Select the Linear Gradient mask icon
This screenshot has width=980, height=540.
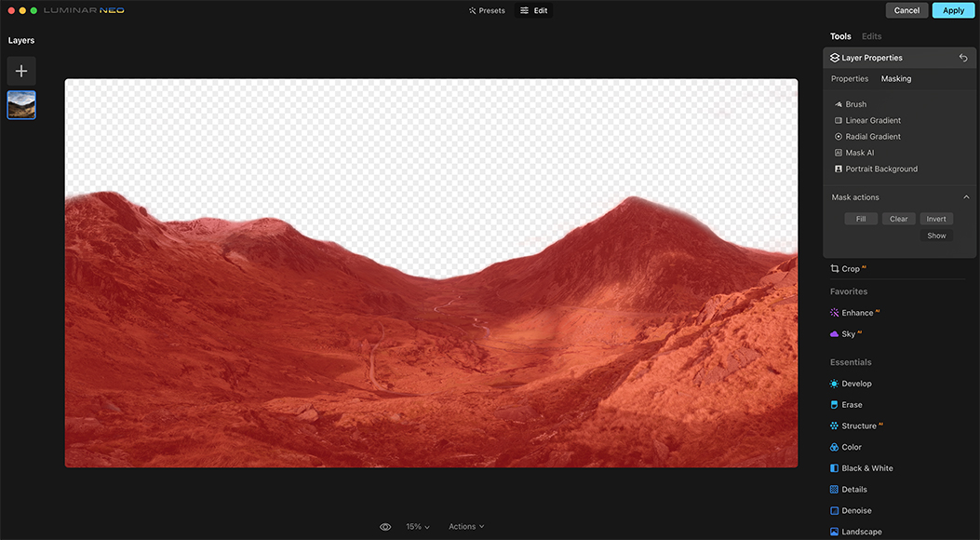(x=839, y=121)
